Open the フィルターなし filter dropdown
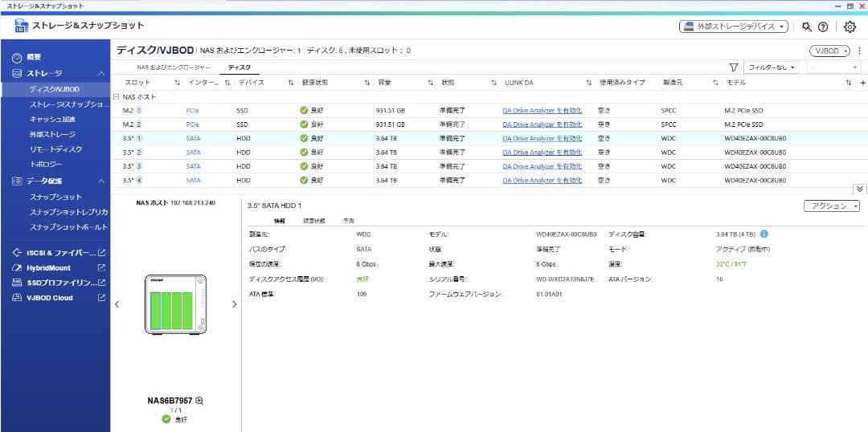Viewport: 868px width, 432px height. pos(772,67)
